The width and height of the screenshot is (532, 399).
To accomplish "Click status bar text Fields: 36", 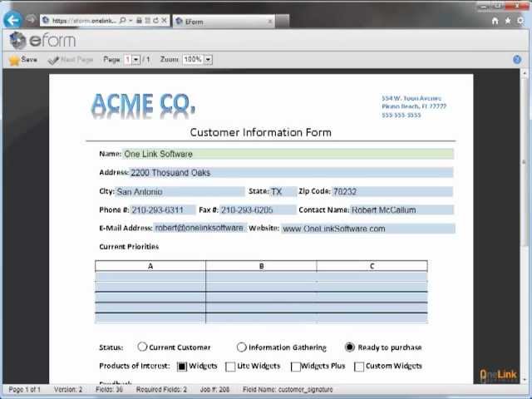I will [x=109, y=390].
